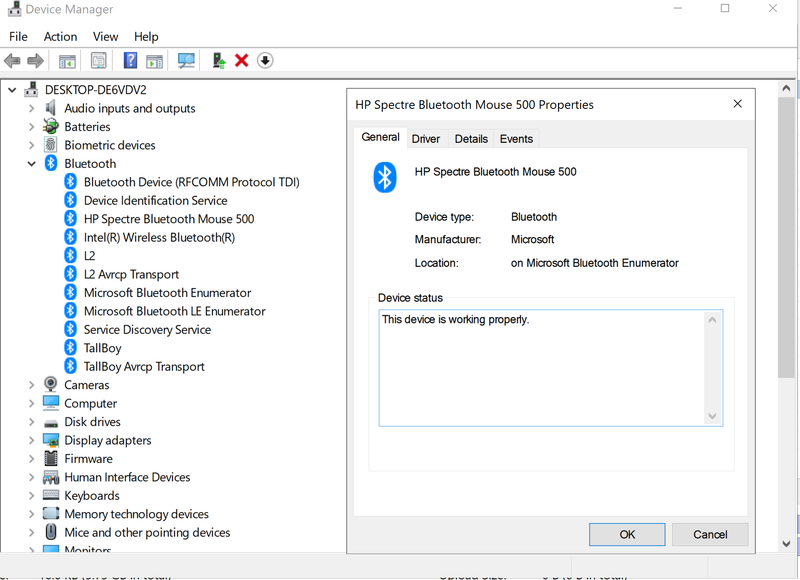Select Microsoft Bluetooth Enumerator in the tree
Viewport: 800px width, 580px height.
tap(167, 293)
